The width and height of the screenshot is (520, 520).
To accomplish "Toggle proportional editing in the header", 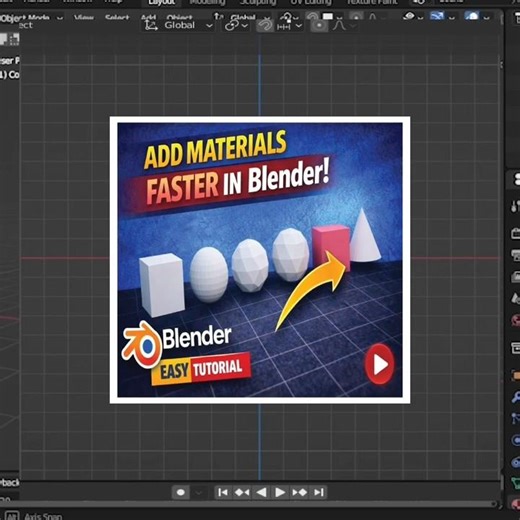I will [x=319, y=25].
